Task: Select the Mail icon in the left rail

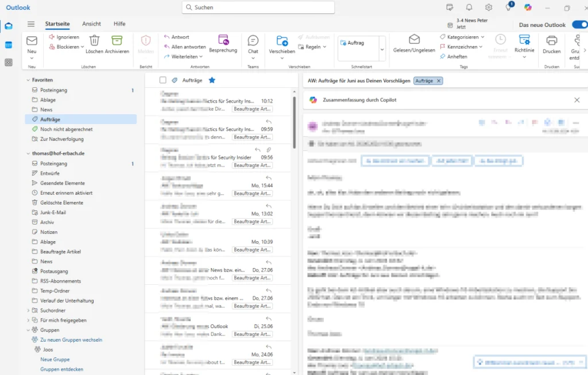Action: click(8, 26)
